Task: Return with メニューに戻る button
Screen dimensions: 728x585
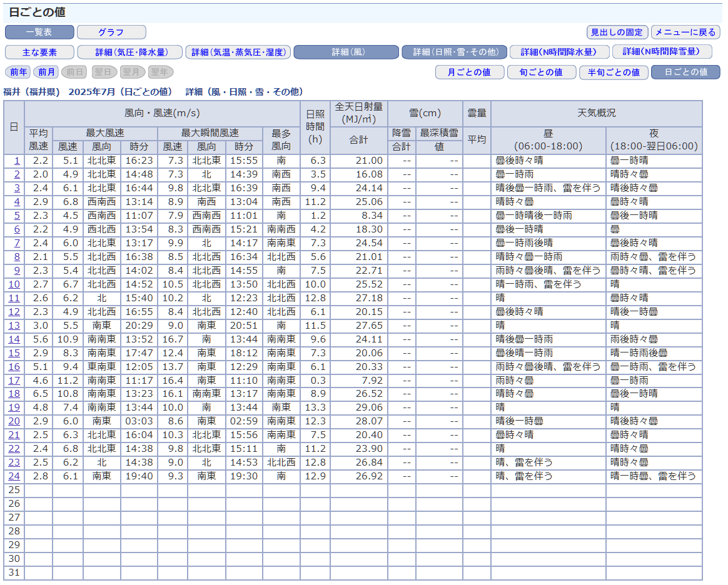Action: pos(685,32)
